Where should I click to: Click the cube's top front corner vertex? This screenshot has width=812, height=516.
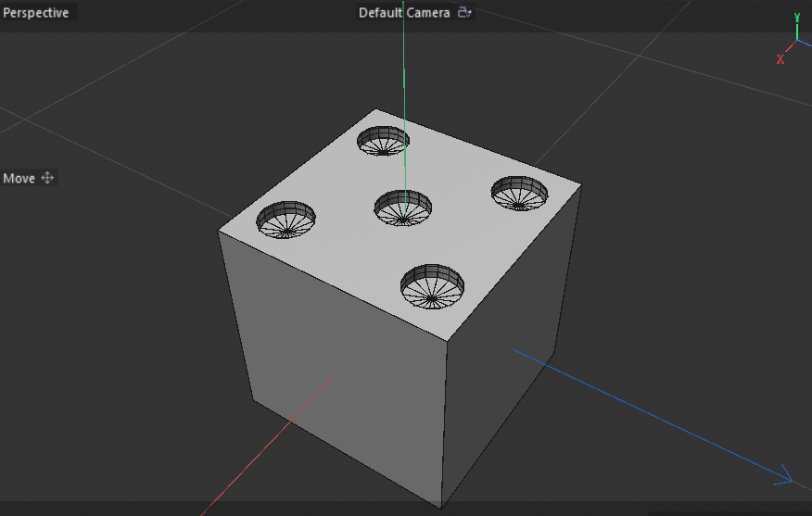pos(447,341)
